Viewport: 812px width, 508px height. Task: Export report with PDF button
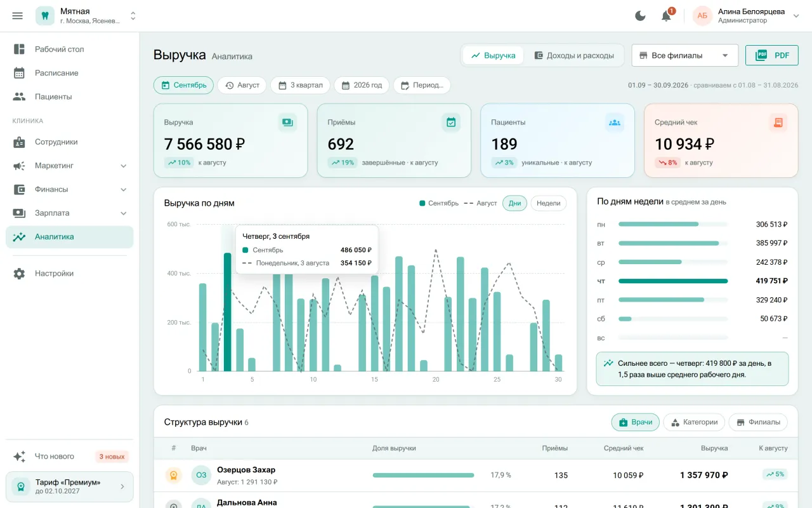tap(771, 55)
